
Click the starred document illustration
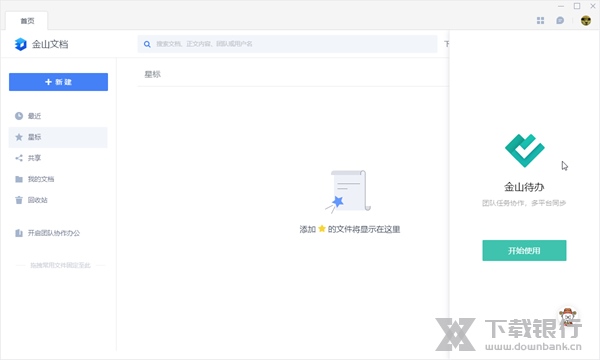348,191
